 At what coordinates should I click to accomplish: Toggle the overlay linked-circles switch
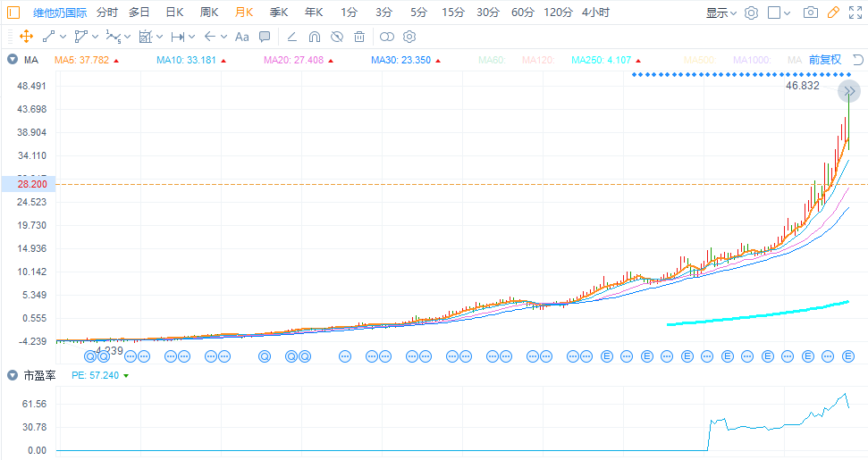(387, 37)
